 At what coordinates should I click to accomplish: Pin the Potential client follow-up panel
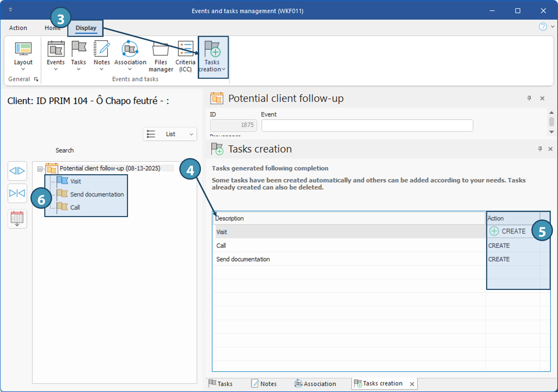[529, 98]
